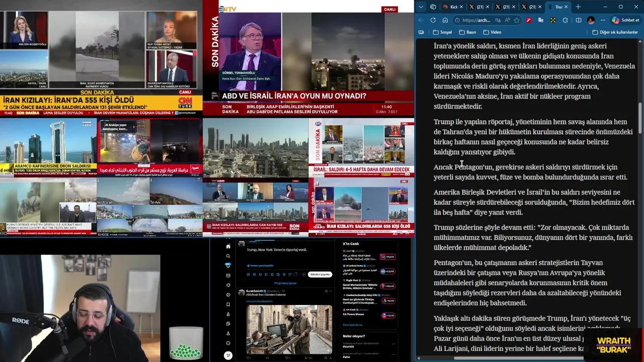Click paragraph starting Amerika Birleşik Devletleri
The height and width of the screenshot is (362, 644).
(534, 202)
